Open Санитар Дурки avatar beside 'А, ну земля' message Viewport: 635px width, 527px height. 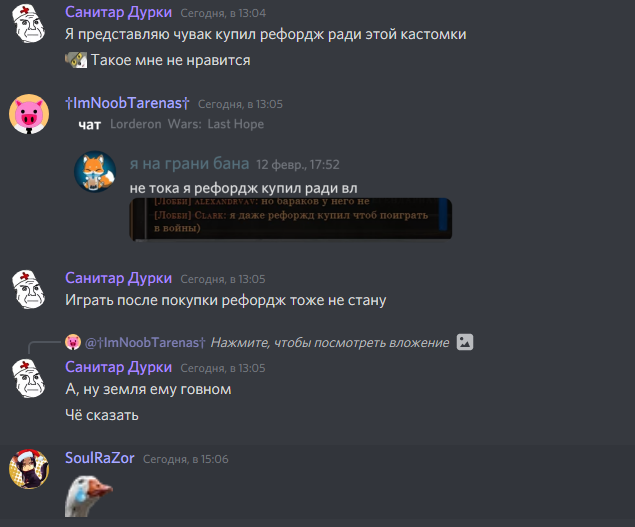pos(29,378)
